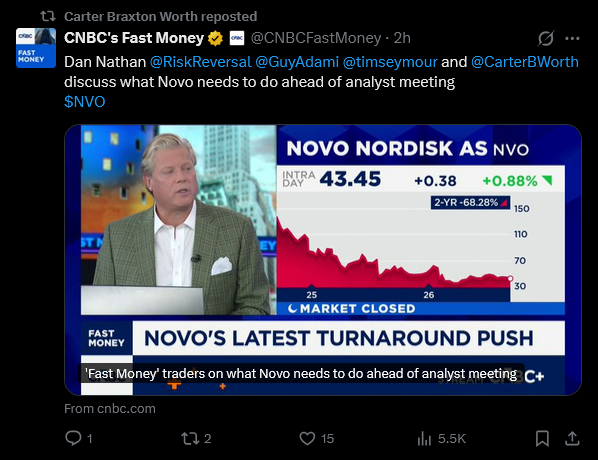Click the repost icon with count 2

[190, 438]
